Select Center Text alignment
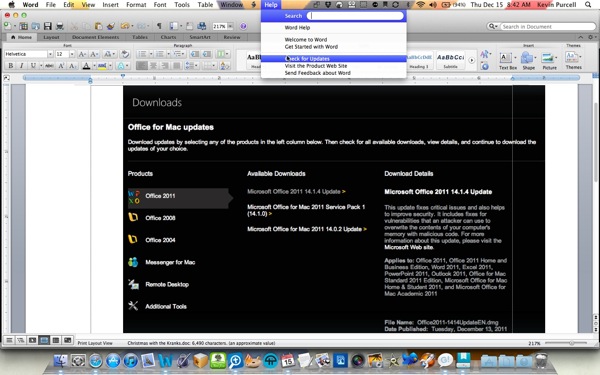The image size is (600, 375). (x=153, y=66)
